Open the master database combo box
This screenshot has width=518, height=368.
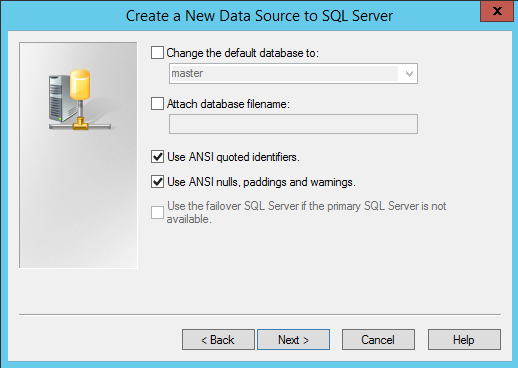pos(293,73)
